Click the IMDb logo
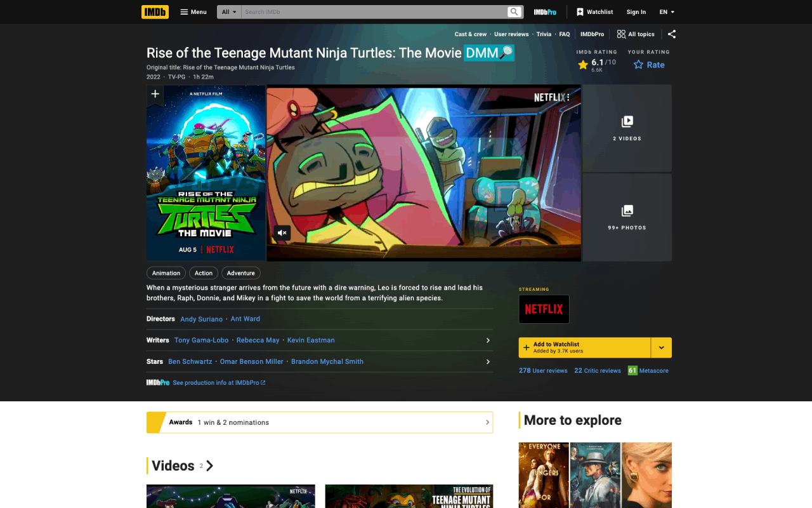This screenshot has height=508, width=812. point(155,11)
